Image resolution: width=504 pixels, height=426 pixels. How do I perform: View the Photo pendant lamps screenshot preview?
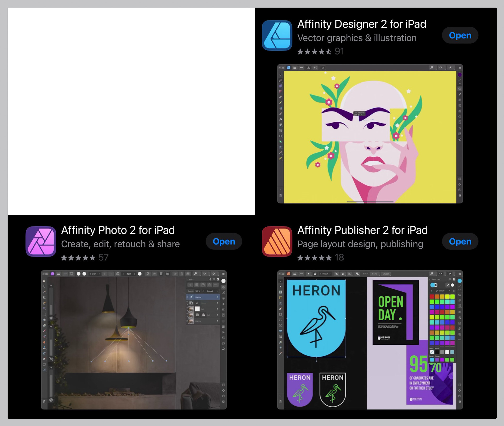click(x=134, y=340)
